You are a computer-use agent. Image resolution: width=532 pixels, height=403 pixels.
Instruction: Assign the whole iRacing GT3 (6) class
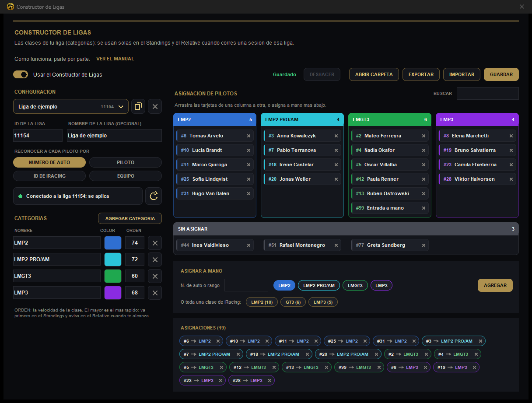pyautogui.click(x=293, y=302)
